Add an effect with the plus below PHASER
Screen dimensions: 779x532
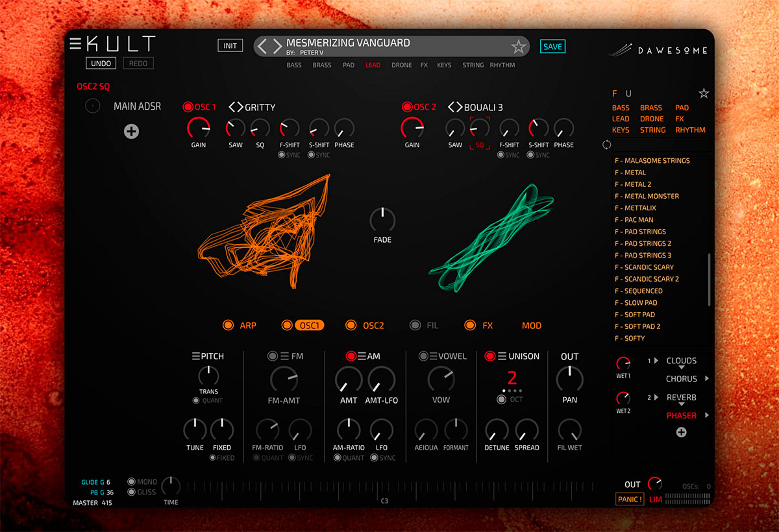(681, 432)
